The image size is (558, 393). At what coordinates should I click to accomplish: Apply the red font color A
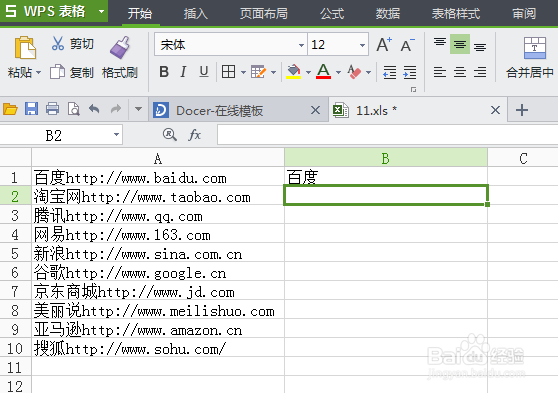[323, 72]
